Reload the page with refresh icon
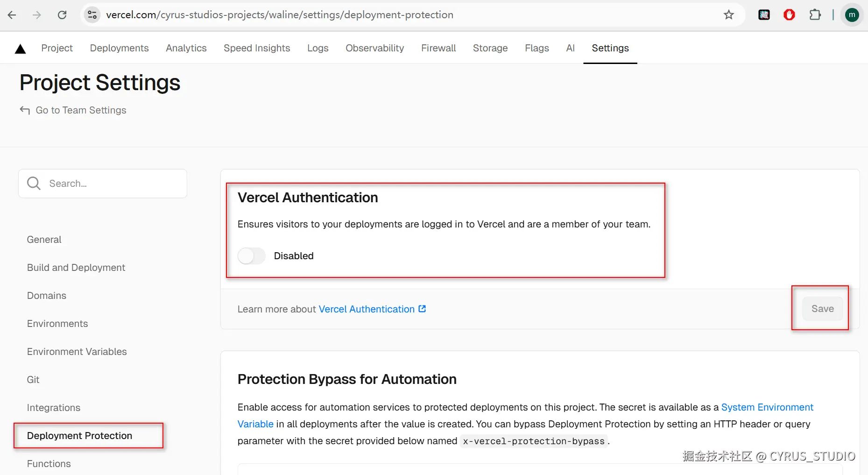Image resolution: width=868 pixels, height=475 pixels. pos(62,15)
